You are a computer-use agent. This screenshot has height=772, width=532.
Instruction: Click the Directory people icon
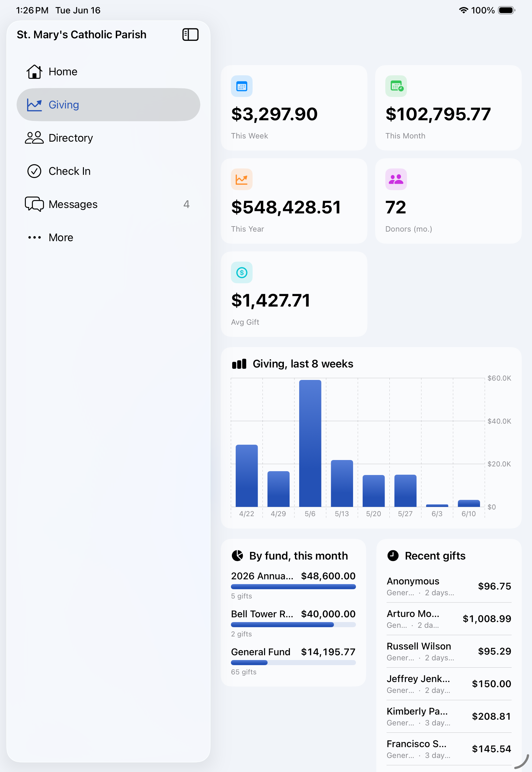tap(34, 138)
